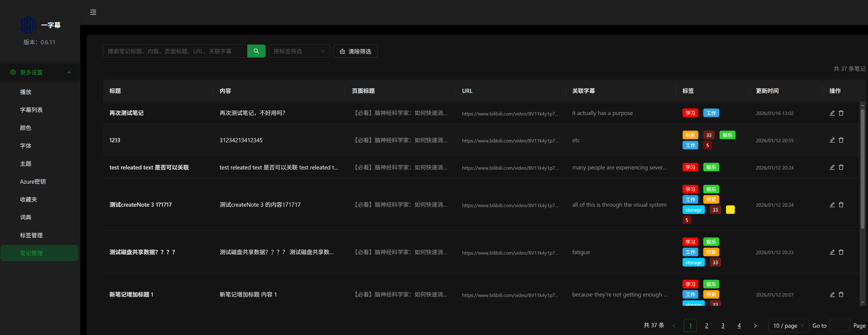868x335 pixels.
Task: Go to page 4
Action: click(x=739, y=325)
